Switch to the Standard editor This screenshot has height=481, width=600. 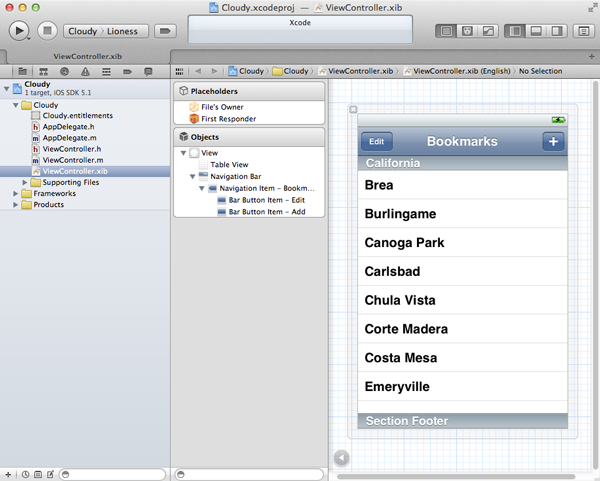[x=446, y=31]
